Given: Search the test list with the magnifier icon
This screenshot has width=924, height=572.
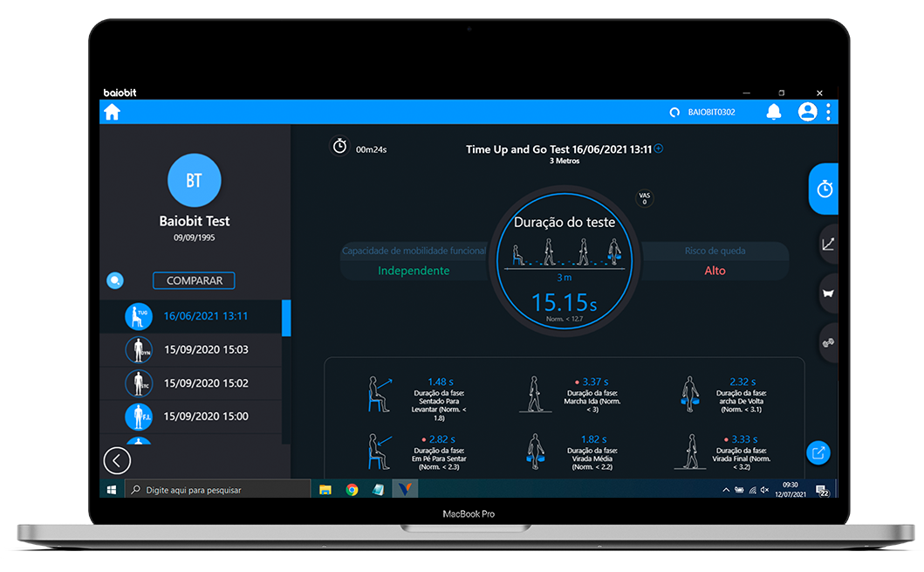Looking at the screenshot, I should pos(115,280).
